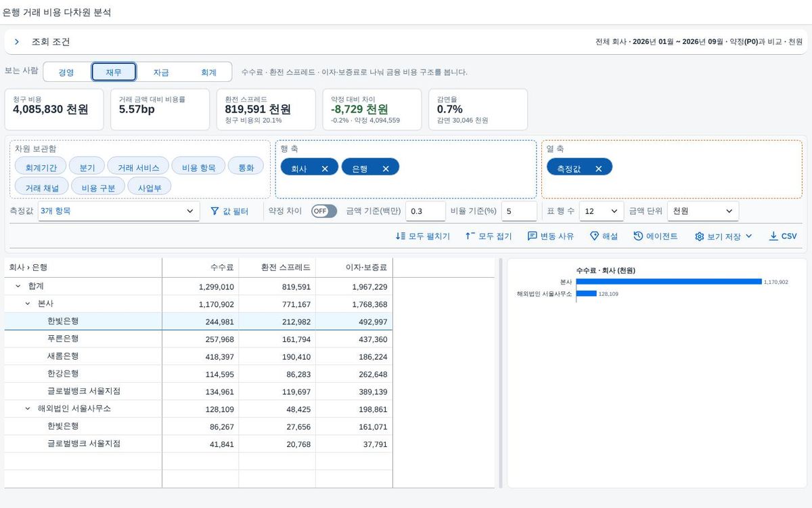Open 변동 사유 comment icon
Image resolution: width=812 pixels, height=508 pixels.
[532, 236]
